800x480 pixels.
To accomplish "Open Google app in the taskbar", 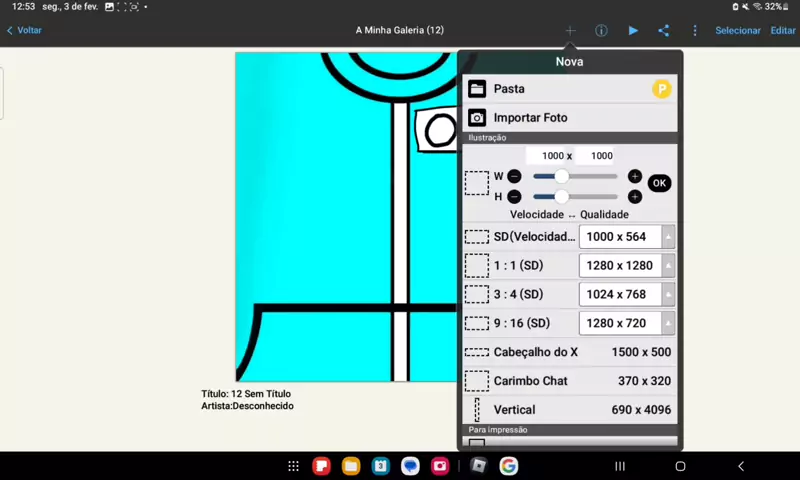I will pos(508,466).
